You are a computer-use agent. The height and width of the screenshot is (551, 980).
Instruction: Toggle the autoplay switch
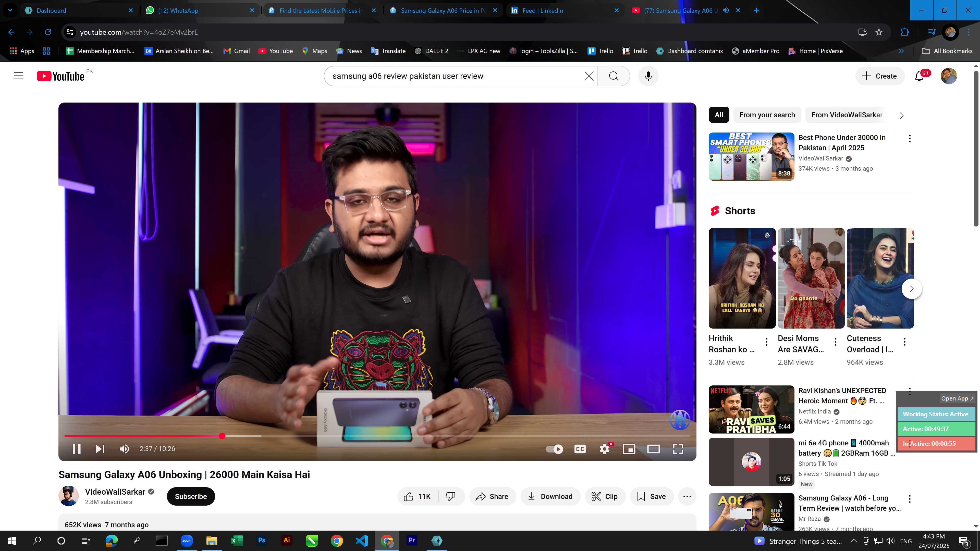[x=554, y=449]
